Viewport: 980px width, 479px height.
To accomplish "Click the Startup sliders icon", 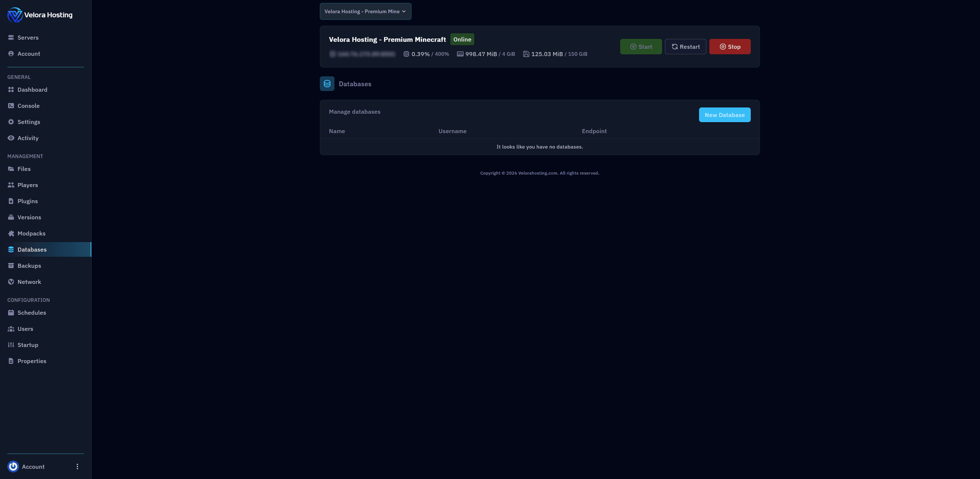I will point(11,345).
